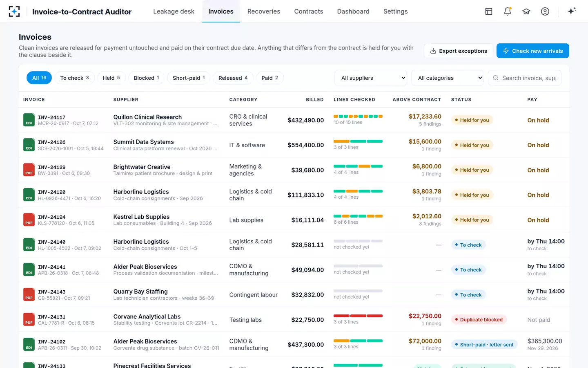588x368 pixels.
Task: Click the EDI file icon for INV-24120
Action: click(x=29, y=195)
